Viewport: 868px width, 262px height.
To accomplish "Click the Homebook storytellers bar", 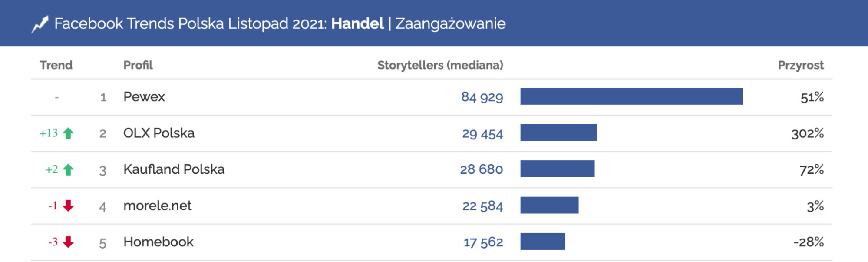I will [x=542, y=242].
